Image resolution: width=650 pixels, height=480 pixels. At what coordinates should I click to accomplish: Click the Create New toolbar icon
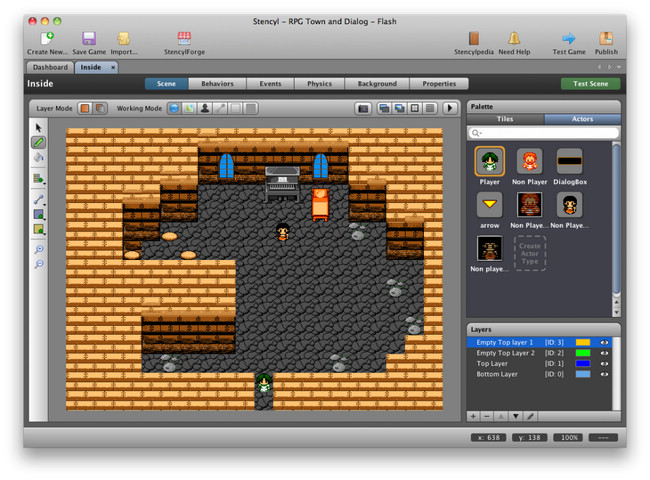[x=47, y=38]
